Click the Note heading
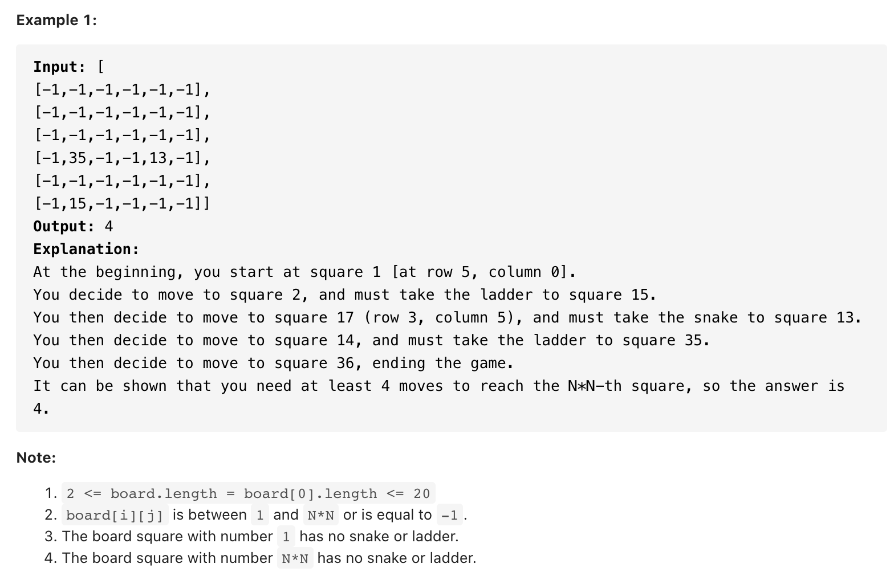The image size is (894, 588). click(36, 458)
